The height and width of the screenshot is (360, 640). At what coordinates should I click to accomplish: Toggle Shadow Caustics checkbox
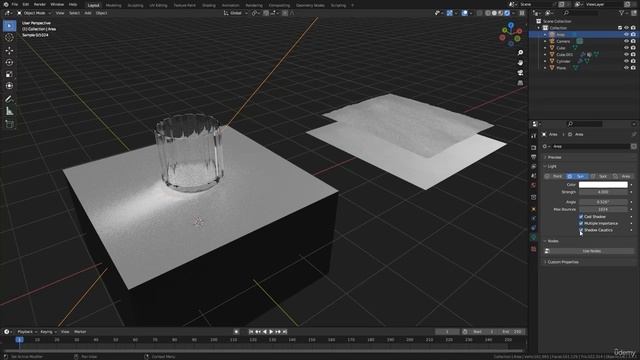pos(581,230)
